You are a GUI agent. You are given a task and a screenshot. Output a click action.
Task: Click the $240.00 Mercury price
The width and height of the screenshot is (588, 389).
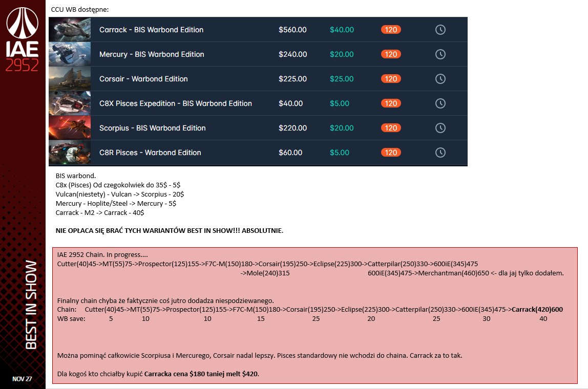coord(292,54)
